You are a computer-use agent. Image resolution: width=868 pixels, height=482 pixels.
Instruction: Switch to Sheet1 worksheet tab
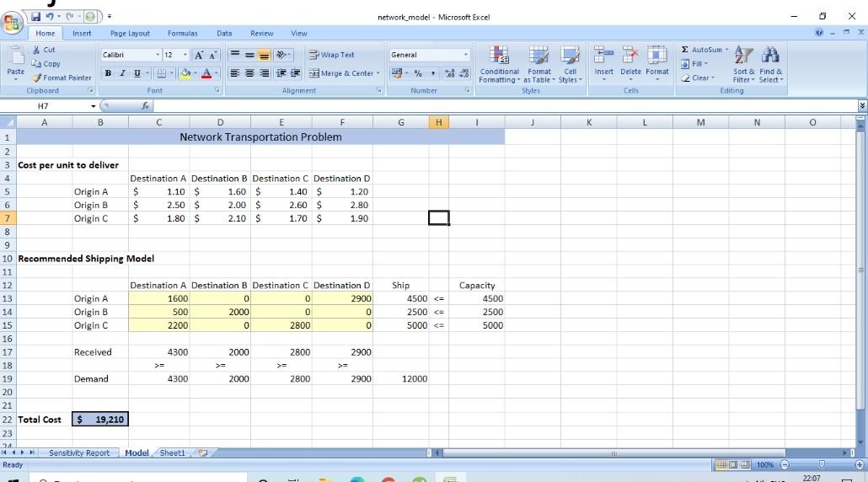(172, 453)
